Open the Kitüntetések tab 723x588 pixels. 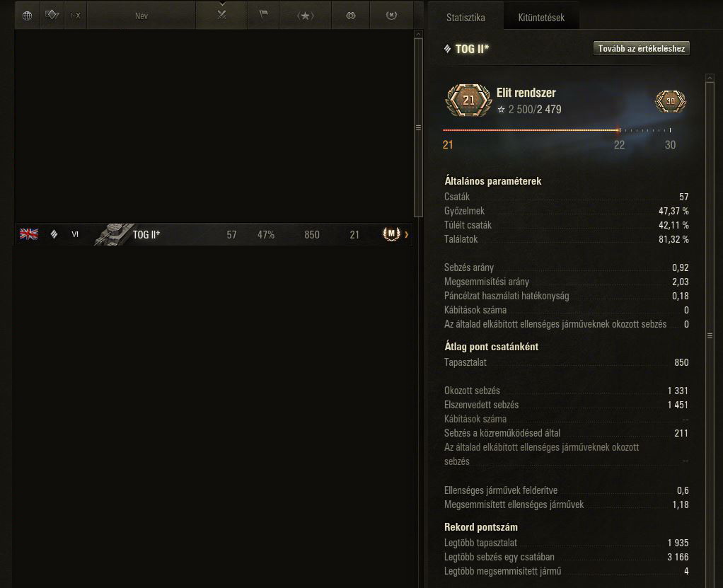tap(541, 18)
